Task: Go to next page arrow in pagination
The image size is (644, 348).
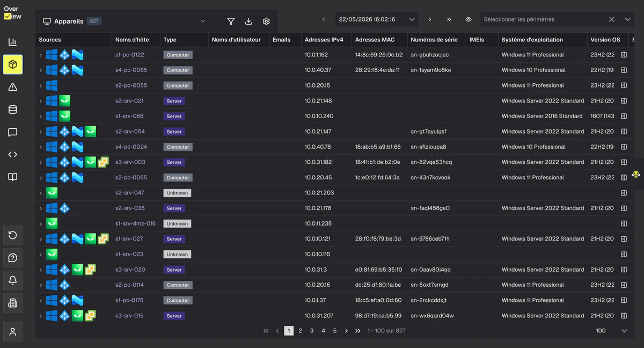Action: click(346, 331)
